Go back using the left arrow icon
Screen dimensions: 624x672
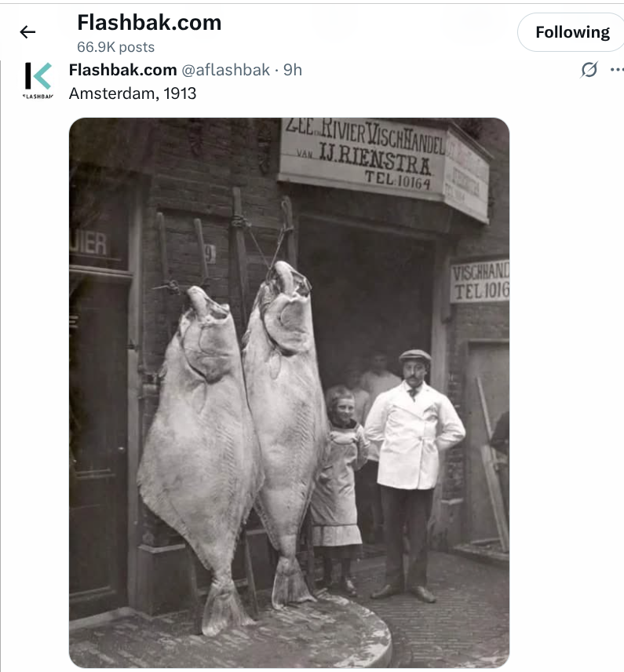[x=27, y=31]
